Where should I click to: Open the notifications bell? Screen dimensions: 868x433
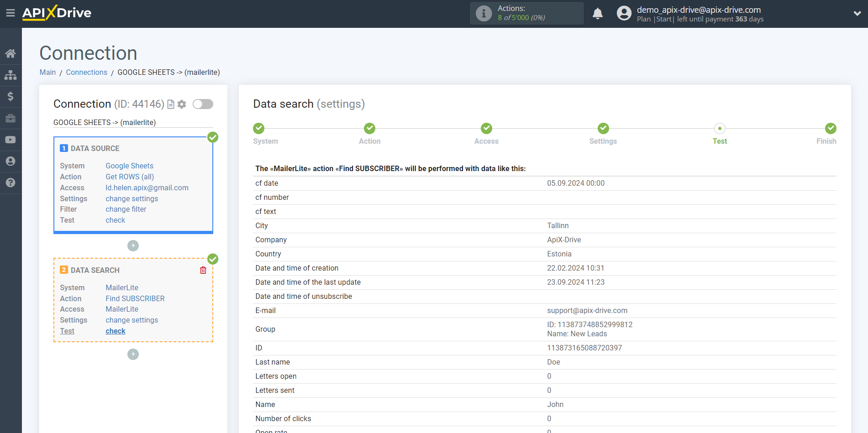[x=598, y=13]
